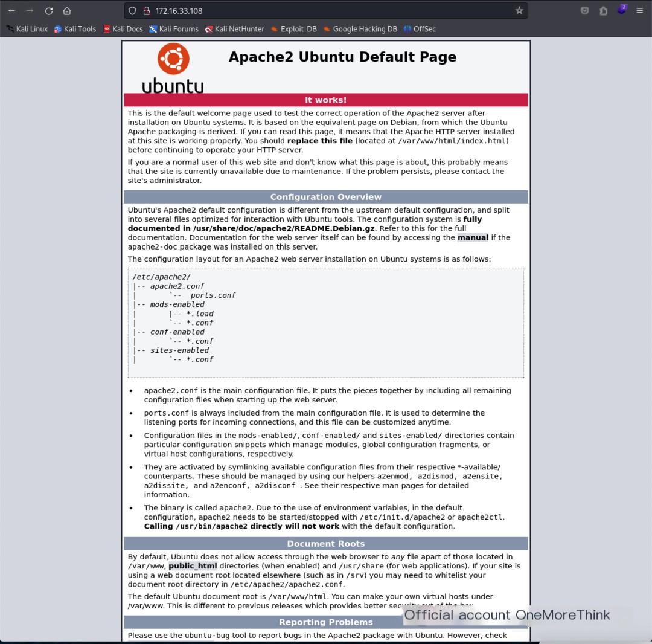The height and width of the screenshot is (644, 652).
Task: Click /usr/share/doc/apache2/README.Debian.gz bold text
Action: pos(284,228)
